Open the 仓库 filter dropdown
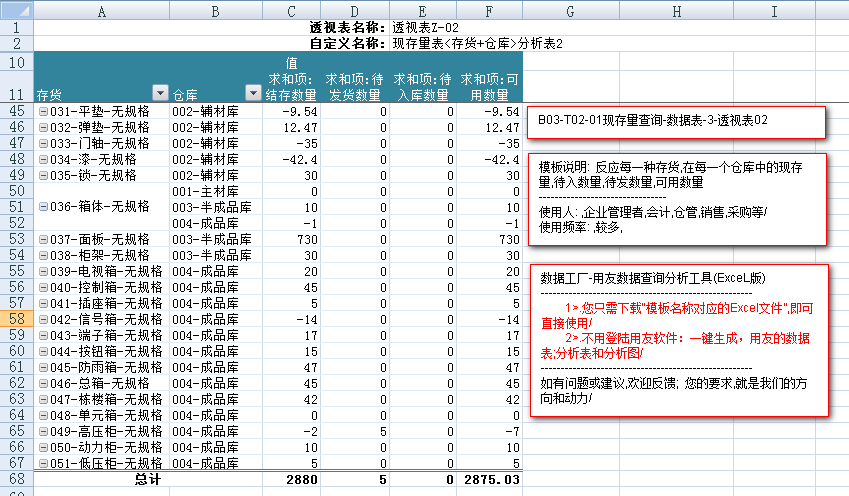The width and height of the screenshot is (849, 496). [252, 93]
